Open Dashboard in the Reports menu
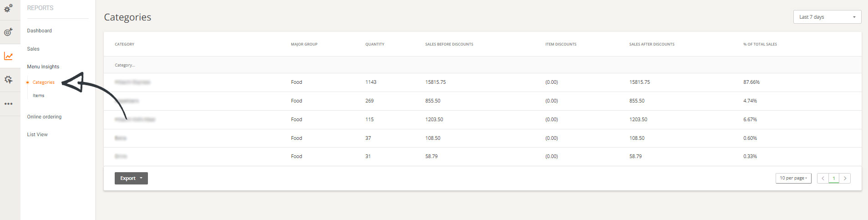 pos(39,31)
